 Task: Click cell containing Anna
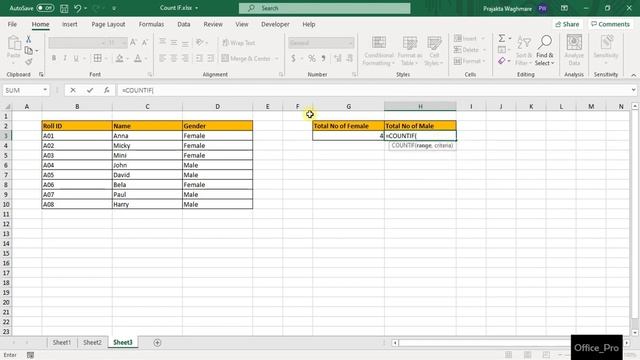coord(147,136)
